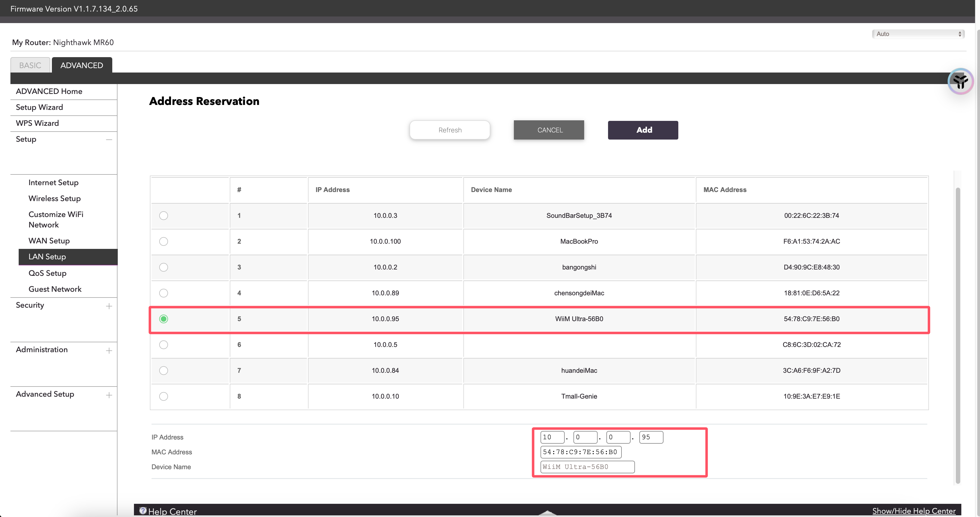The height and width of the screenshot is (517, 980).
Task: Open QoS Setup menu item
Action: [47, 273]
